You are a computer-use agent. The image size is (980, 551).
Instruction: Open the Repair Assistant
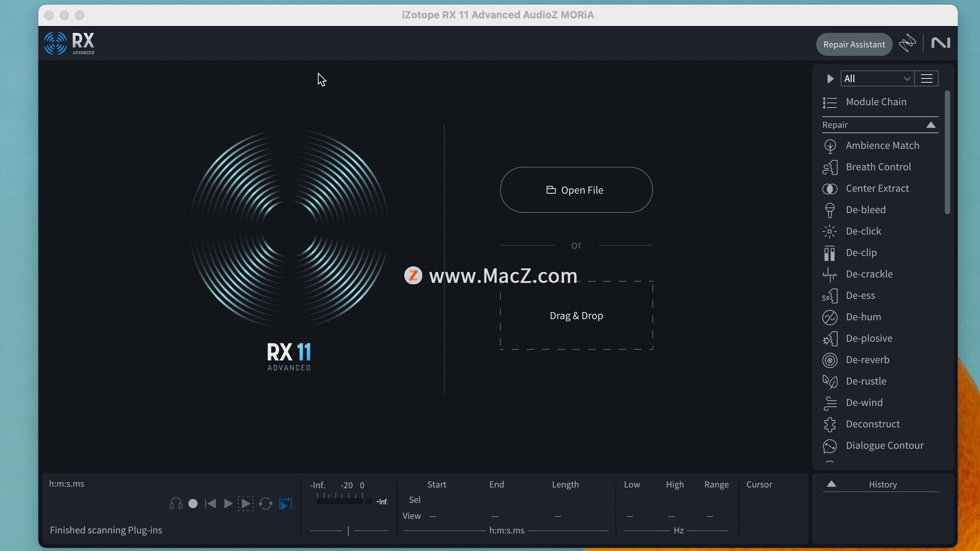(854, 44)
